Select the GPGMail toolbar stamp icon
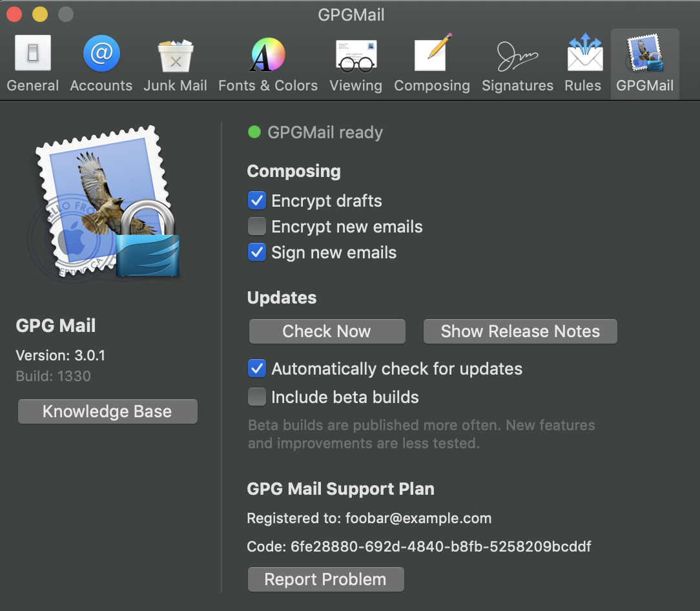The height and width of the screenshot is (611, 700). pos(644,53)
